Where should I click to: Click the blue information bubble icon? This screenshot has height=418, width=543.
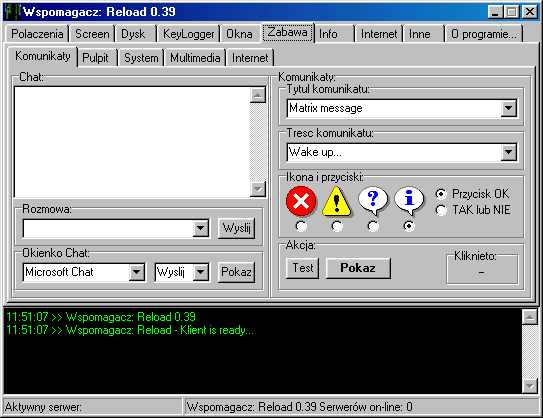(x=409, y=201)
